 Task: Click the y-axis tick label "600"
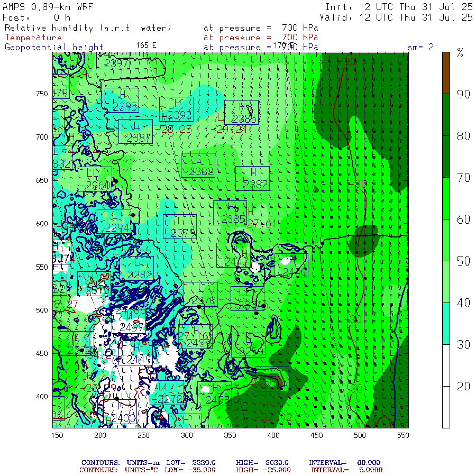coord(42,224)
